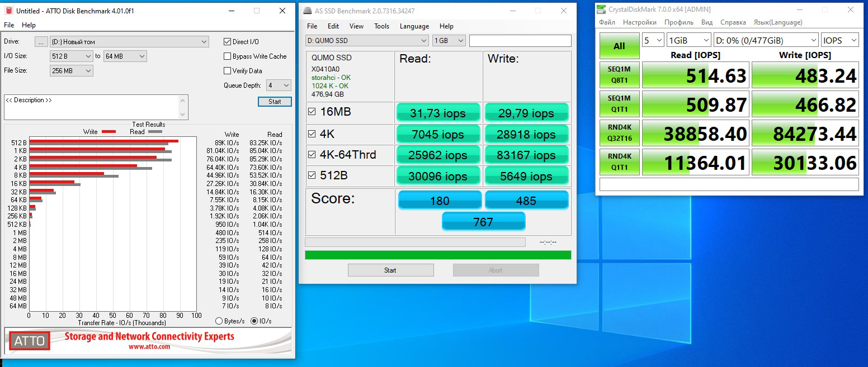Click All button in CrystalDiskMark

[x=619, y=46]
